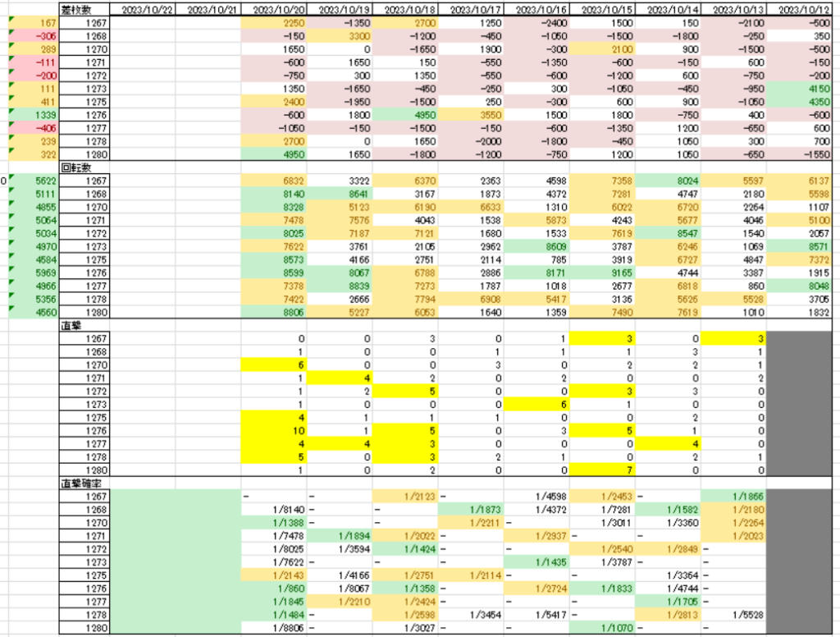Click the error indicator triangle on cell 167
840x637 pixels.
tap(11, 21)
